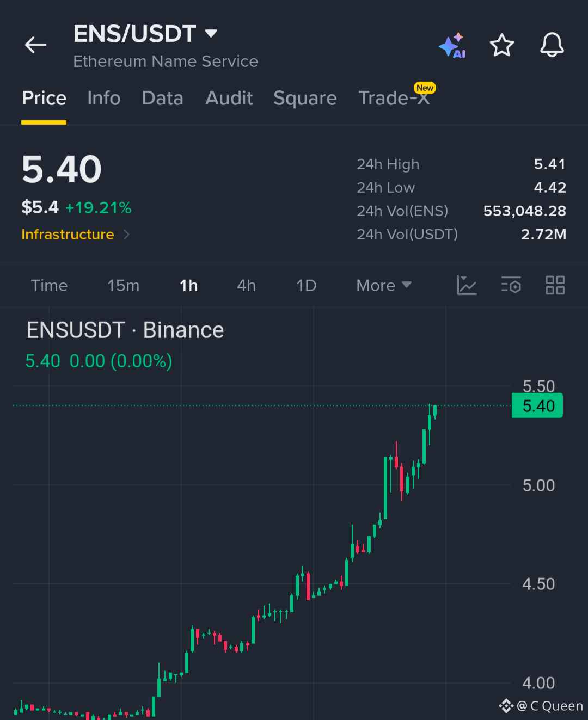Click the 24h High value 5.41

pyautogui.click(x=550, y=164)
